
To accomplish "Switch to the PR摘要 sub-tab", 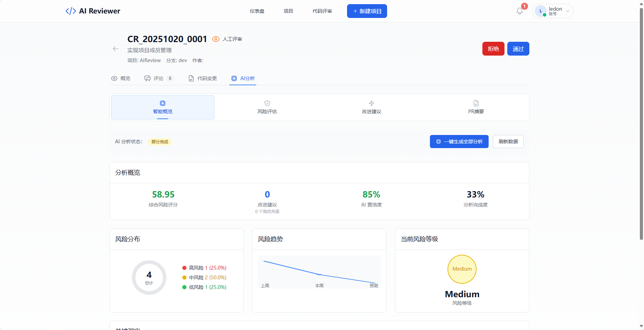I will 476,107.
